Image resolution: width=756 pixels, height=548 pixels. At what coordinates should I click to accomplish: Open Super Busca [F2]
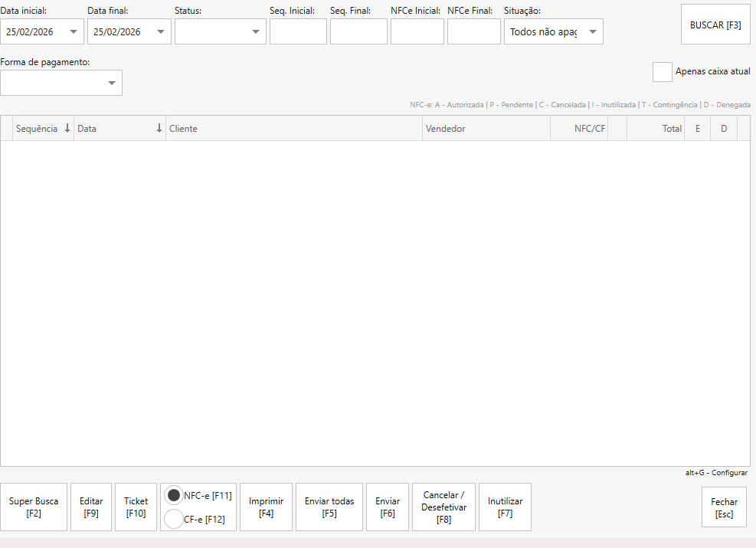[34, 507]
